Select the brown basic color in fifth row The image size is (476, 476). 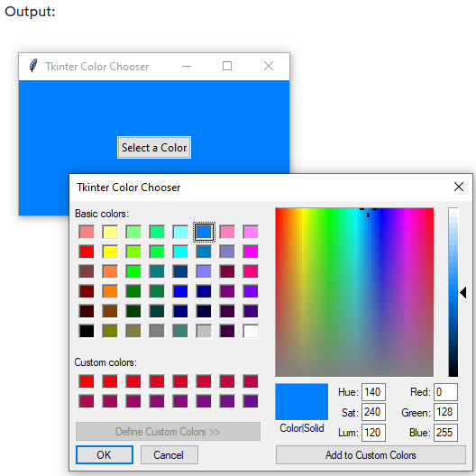(x=110, y=311)
